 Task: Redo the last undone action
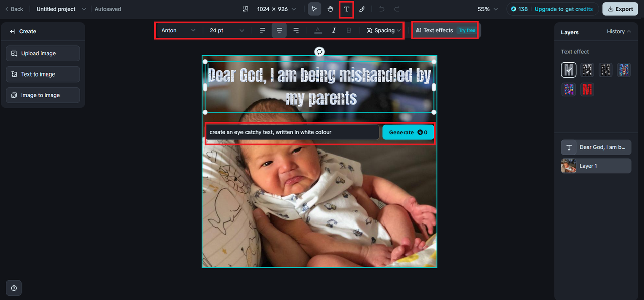(397, 9)
